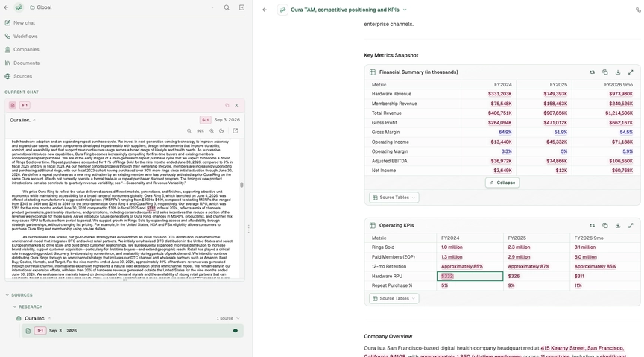The image size is (644, 357).
Task: Toggle the green dot on S-1 source
Action: pos(236,331)
